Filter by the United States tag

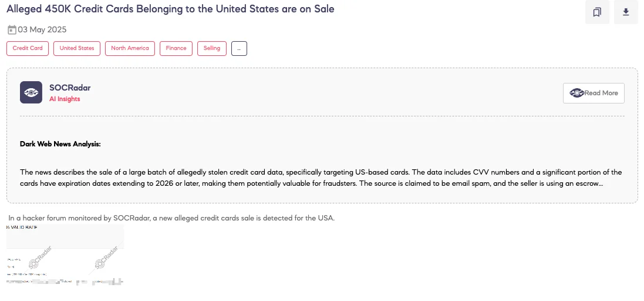click(x=77, y=49)
